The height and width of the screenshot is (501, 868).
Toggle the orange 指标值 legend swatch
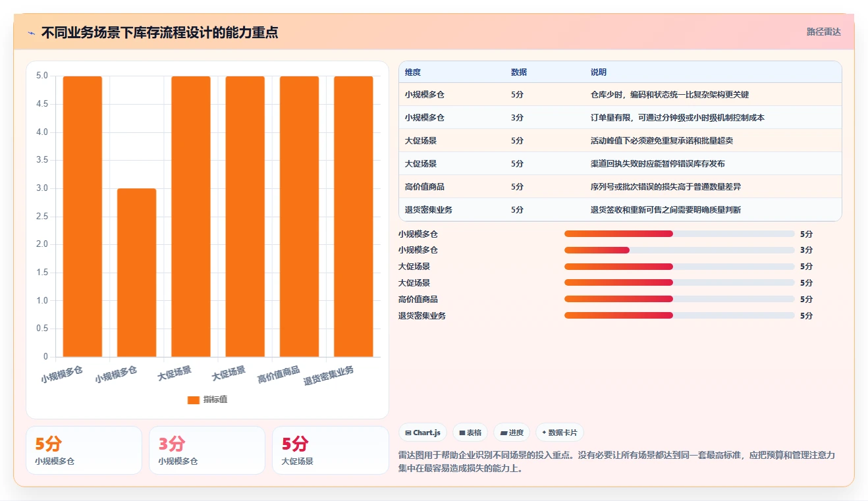[x=193, y=400]
